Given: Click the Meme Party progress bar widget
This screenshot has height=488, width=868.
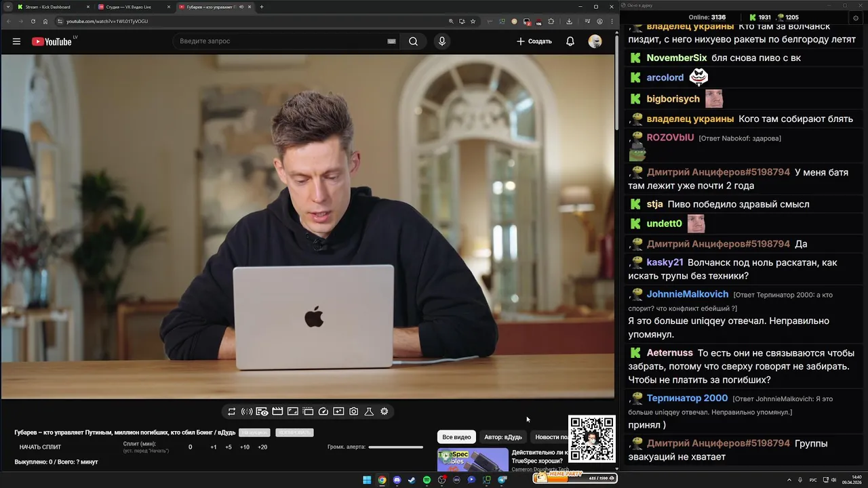Looking at the screenshot, I should 574,477.
